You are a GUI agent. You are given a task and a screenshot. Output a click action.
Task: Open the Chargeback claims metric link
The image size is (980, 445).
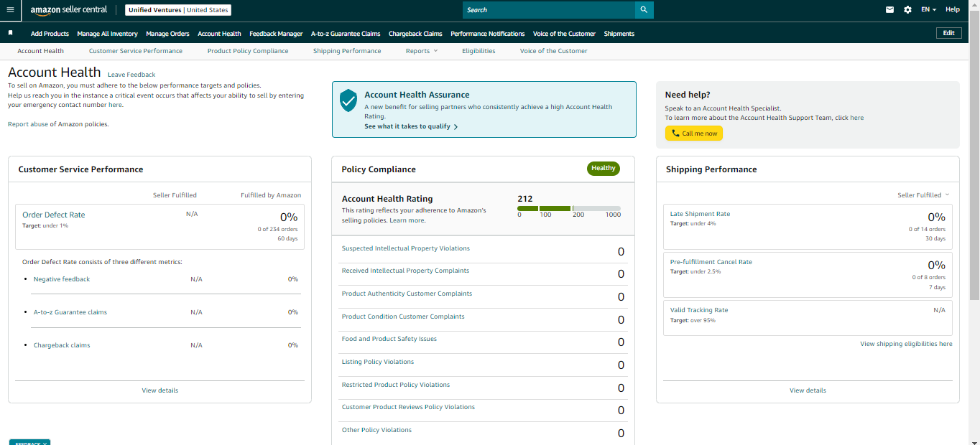62,345
